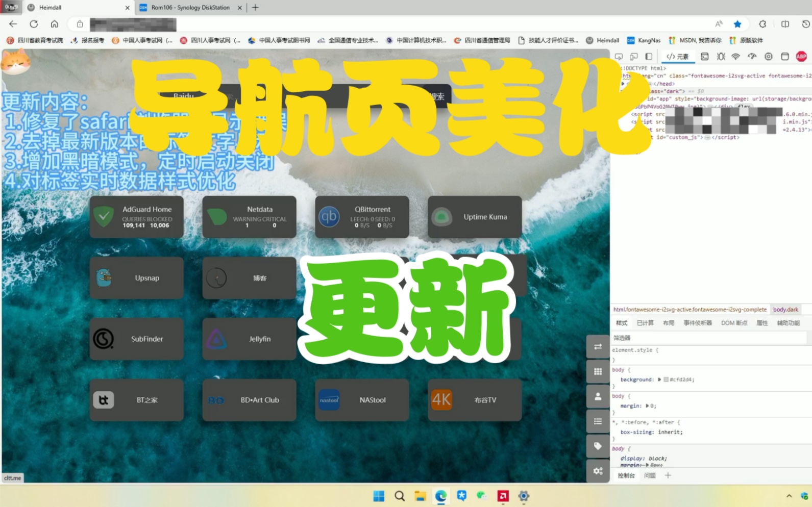Image resolution: width=812 pixels, height=507 pixels.
Task: Launch the QBittorrent tile
Action: coord(362,217)
